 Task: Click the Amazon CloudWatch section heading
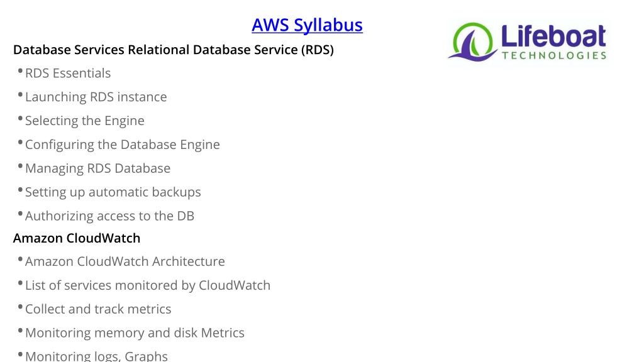point(77,238)
